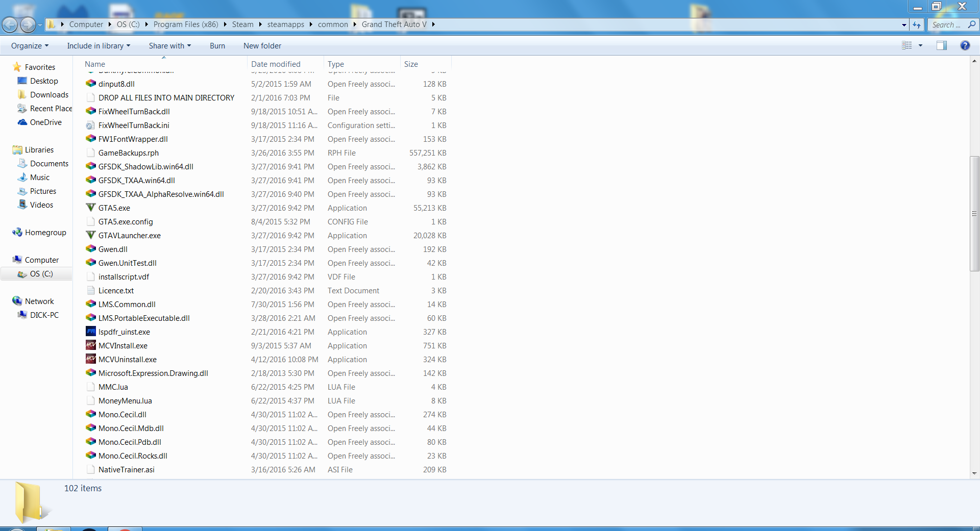980x531 pixels.
Task: Select the Microsoft.Expression.Drawing.dll file name
Action: 153,373
